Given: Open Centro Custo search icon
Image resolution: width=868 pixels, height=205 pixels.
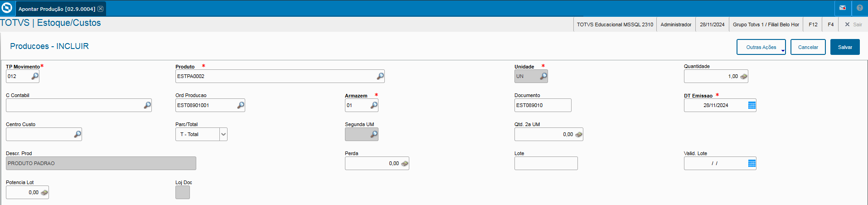Looking at the screenshot, I should click(x=78, y=134).
